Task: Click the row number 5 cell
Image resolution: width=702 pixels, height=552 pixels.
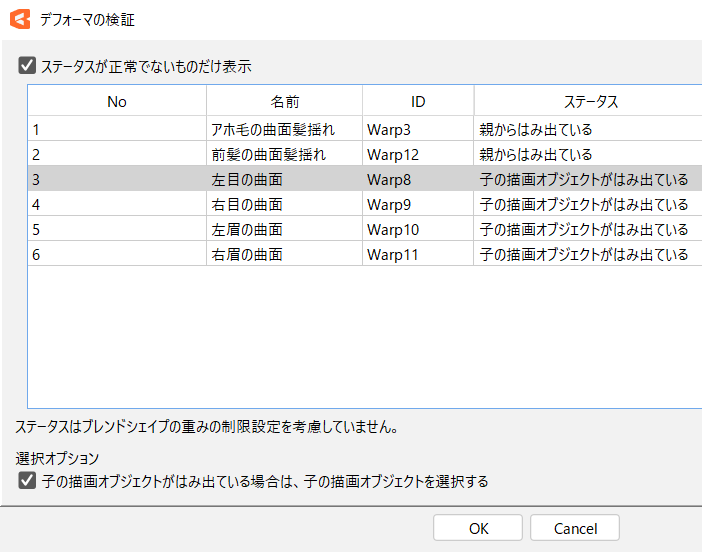Action: click(x=116, y=230)
